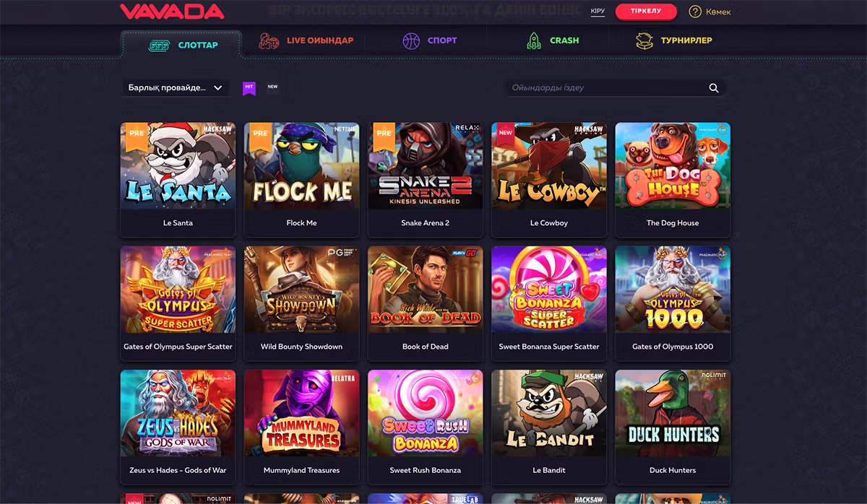Click the poker chips Live icon
The image size is (867, 504).
pyautogui.click(x=269, y=41)
